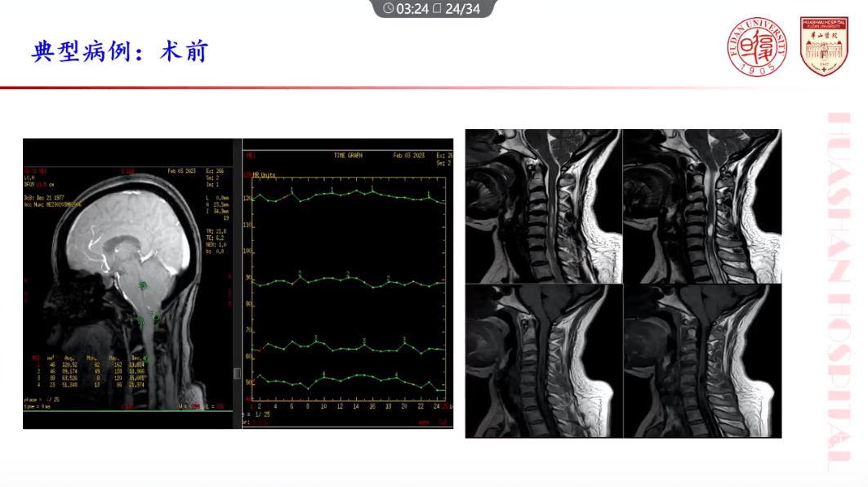
Task: Click the top green curve labeled 1 on graph
Action: pos(349,194)
